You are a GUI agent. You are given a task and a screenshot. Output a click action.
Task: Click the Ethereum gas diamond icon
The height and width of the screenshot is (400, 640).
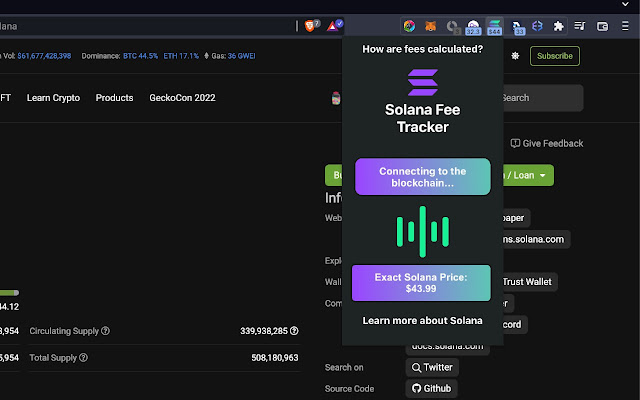click(x=207, y=56)
